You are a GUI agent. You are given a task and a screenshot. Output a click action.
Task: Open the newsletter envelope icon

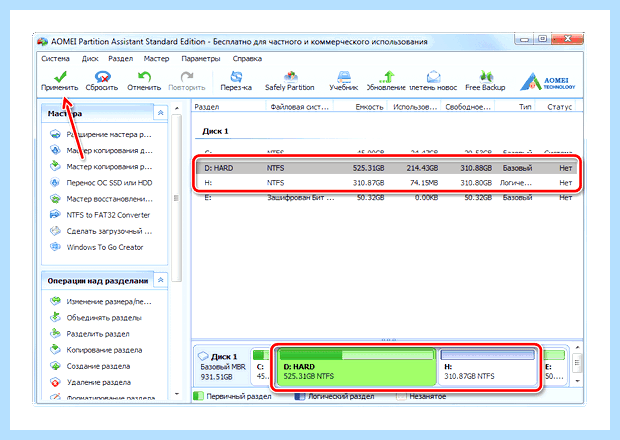coord(433,81)
